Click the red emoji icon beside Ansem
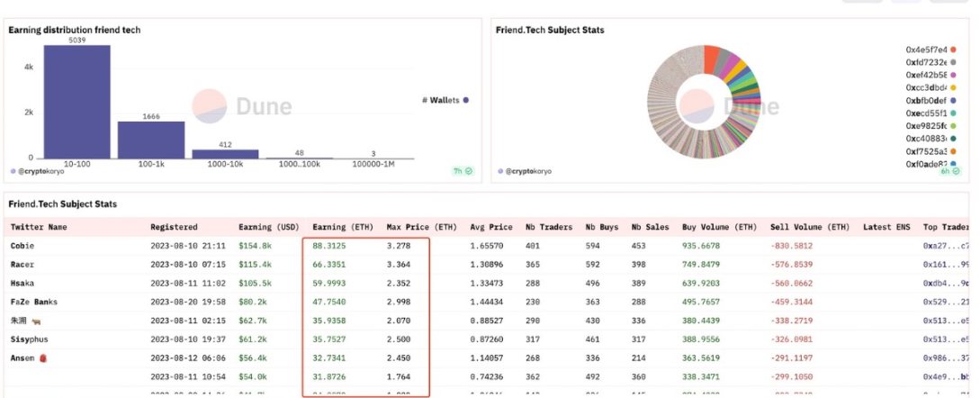Viewport: 980px width, 398px height. click(42, 357)
